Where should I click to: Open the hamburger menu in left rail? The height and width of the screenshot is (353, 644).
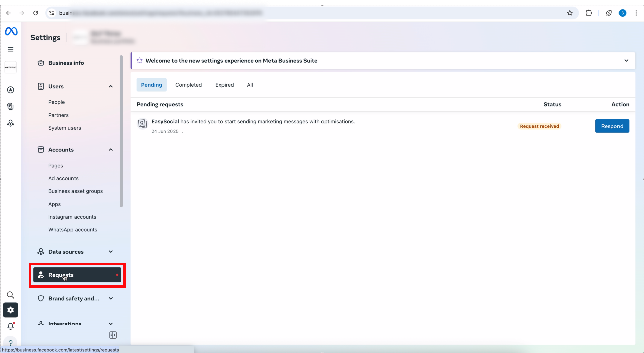(11, 49)
